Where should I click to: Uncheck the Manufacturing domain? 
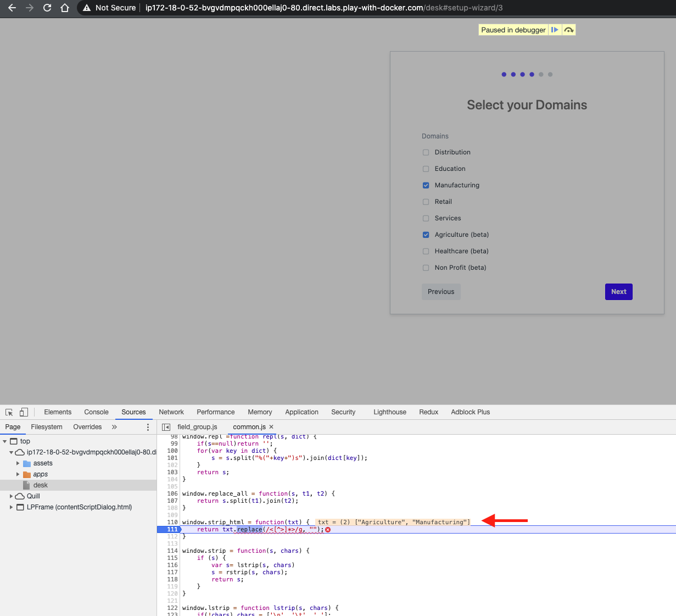coord(426,185)
